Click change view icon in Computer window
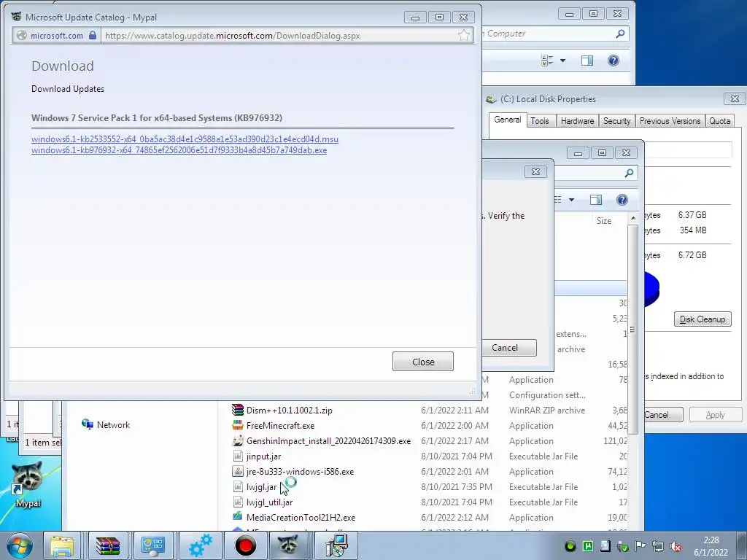747x560 pixels. pos(547,61)
